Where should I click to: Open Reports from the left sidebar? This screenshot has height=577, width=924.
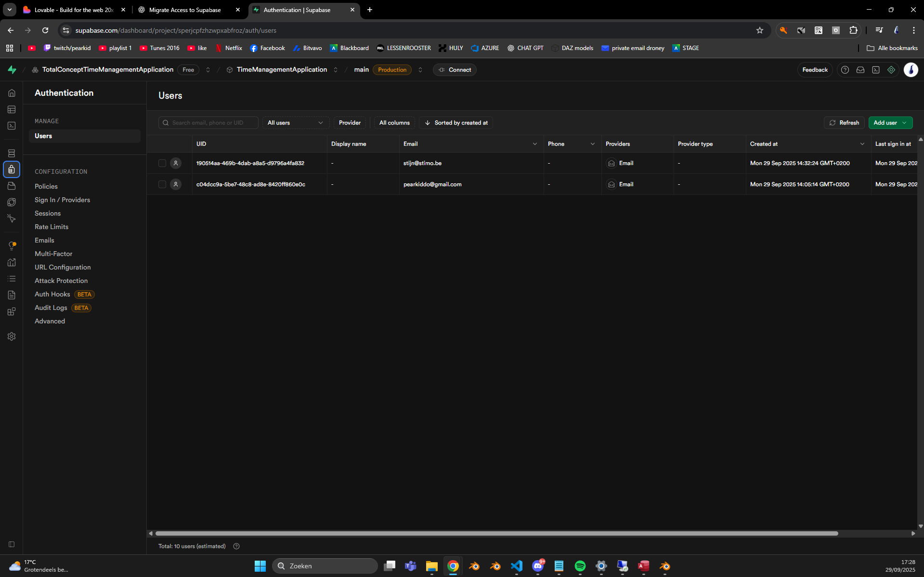click(x=12, y=262)
